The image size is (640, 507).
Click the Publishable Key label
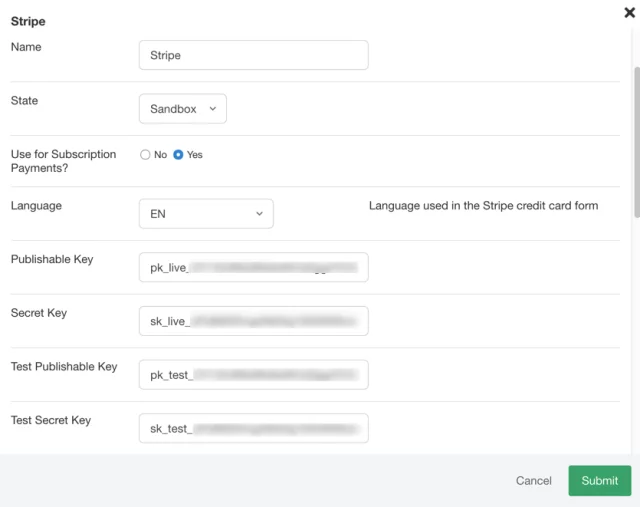pos(52,259)
